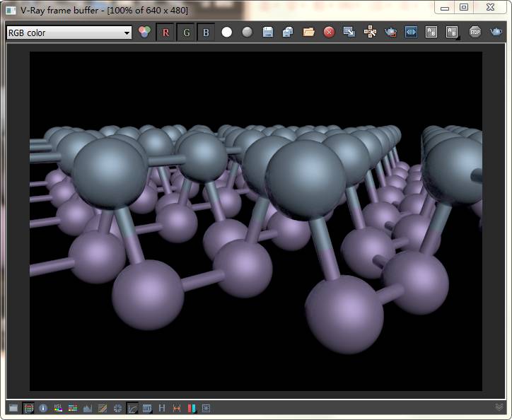512x420 pixels.
Task: Toggle the green channel button
Action: coord(186,33)
